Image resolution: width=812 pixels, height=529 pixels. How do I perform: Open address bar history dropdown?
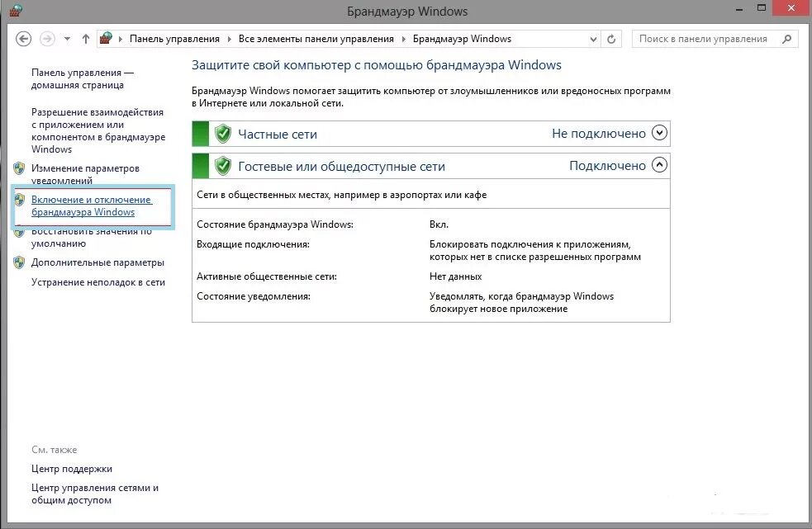point(593,40)
